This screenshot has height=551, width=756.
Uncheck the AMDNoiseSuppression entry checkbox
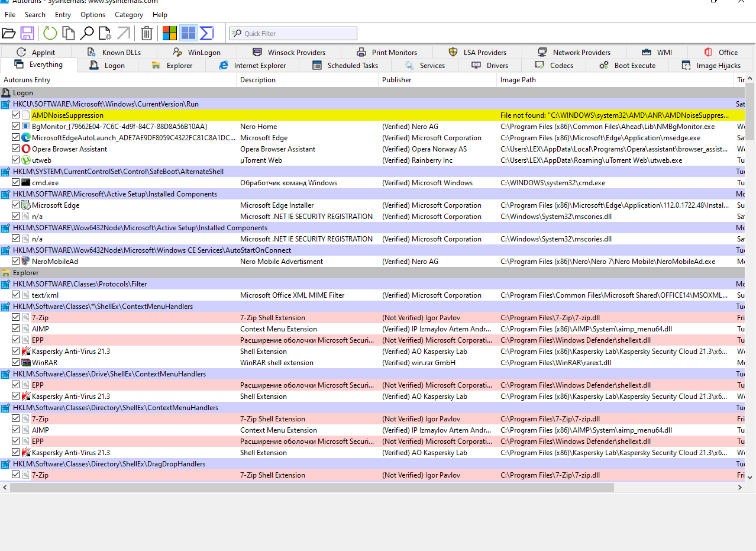coord(16,115)
